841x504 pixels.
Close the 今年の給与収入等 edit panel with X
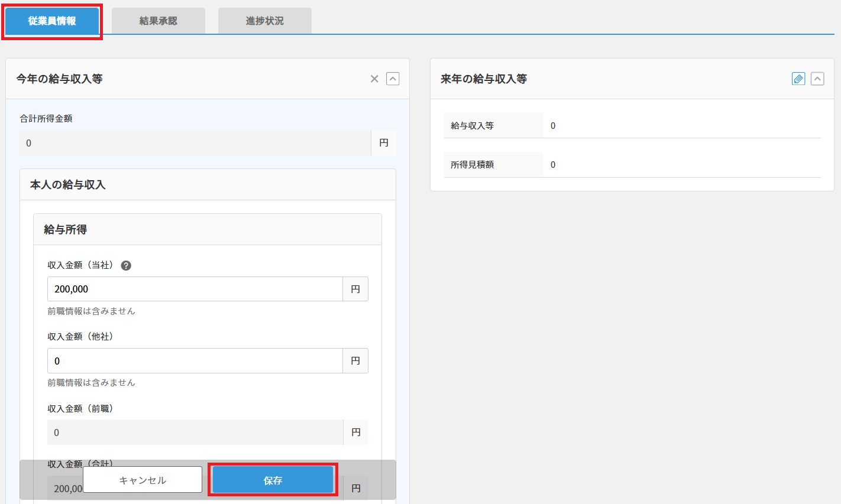point(374,79)
